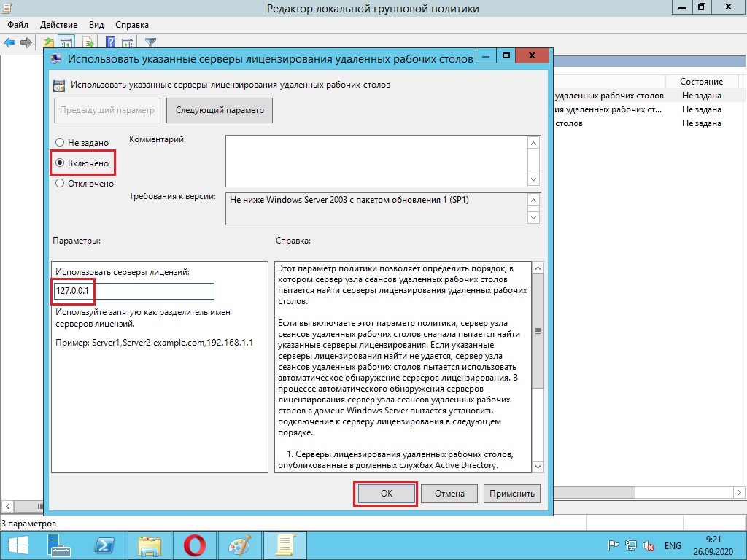The height and width of the screenshot is (560, 747).
Task: Click the muted speaker tray icon
Action: [x=648, y=545]
